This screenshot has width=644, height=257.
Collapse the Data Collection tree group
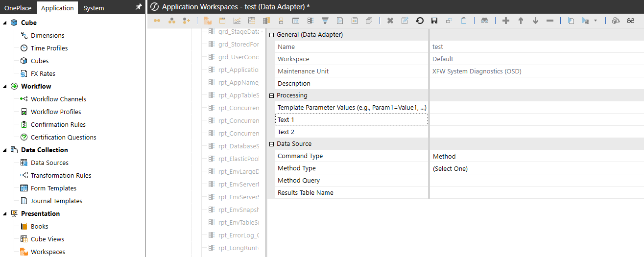(4, 150)
